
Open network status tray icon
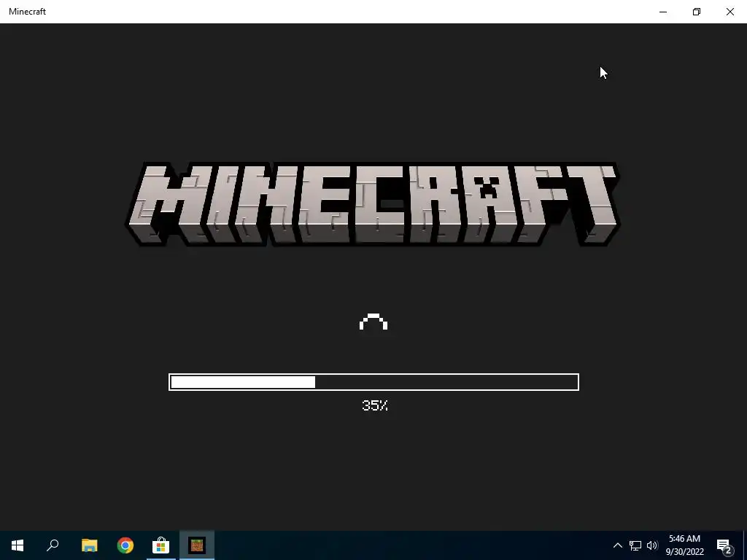point(635,545)
